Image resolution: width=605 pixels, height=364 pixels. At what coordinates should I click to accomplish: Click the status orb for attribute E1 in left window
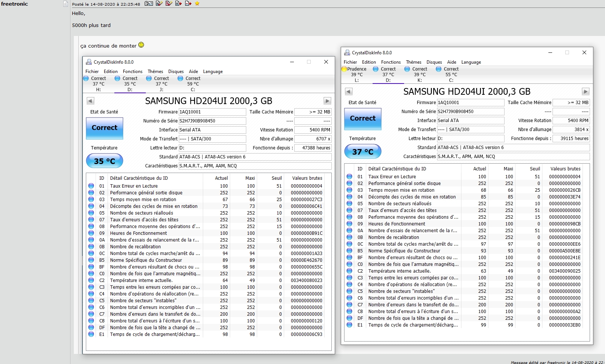[x=91, y=334]
